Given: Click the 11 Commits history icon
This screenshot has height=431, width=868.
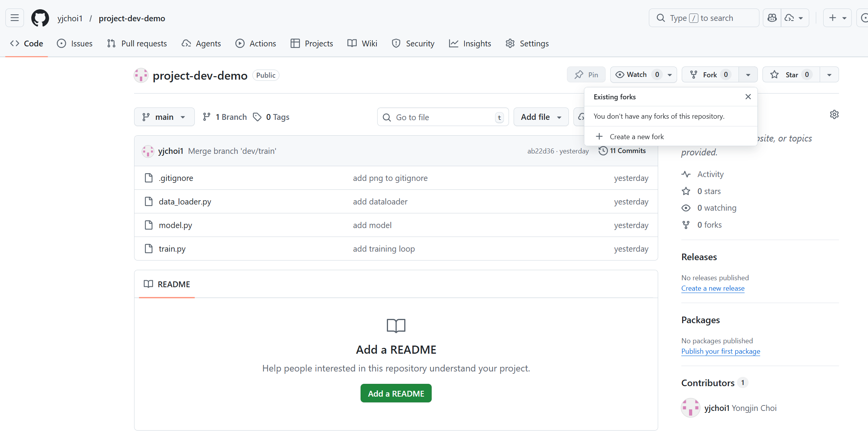Looking at the screenshot, I should click(x=603, y=151).
